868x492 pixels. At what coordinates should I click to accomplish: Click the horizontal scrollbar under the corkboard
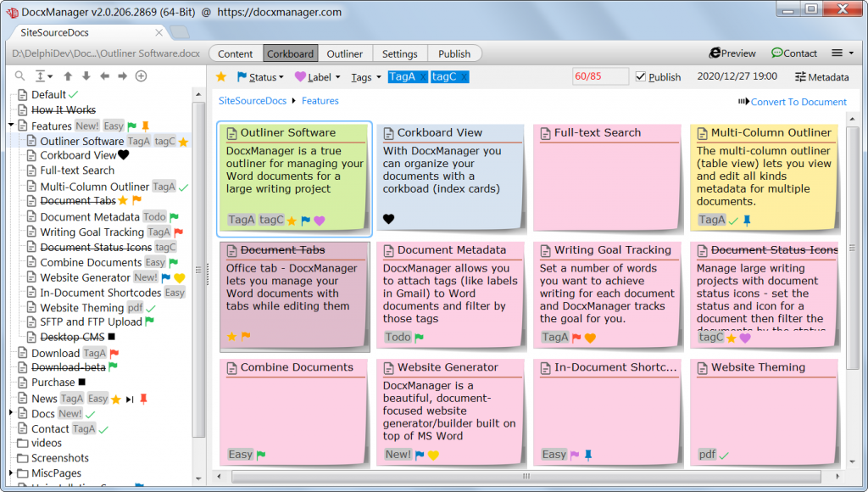526,477
